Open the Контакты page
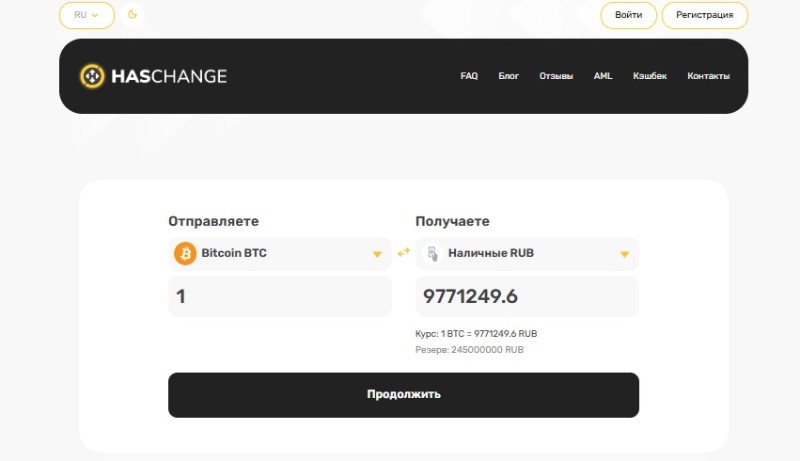 (708, 76)
